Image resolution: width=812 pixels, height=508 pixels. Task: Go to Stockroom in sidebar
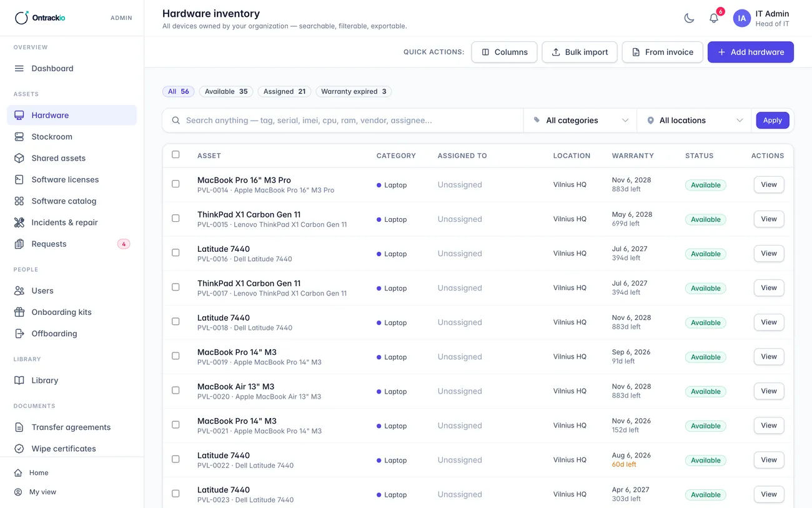point(72,137)
